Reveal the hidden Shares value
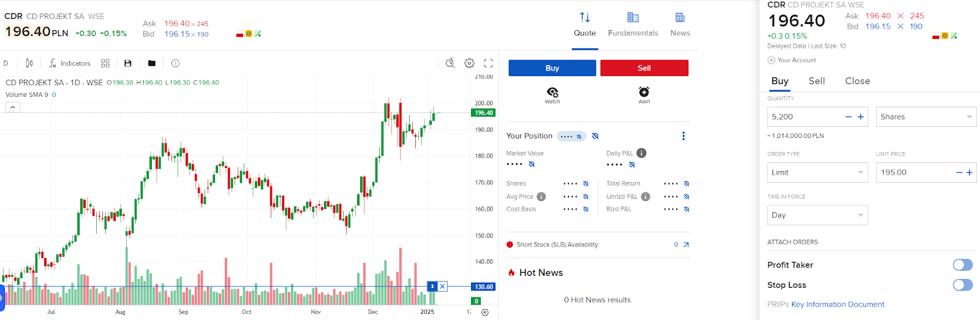The width and height of the screenshot is (980, 320). (x=586, y=183)
